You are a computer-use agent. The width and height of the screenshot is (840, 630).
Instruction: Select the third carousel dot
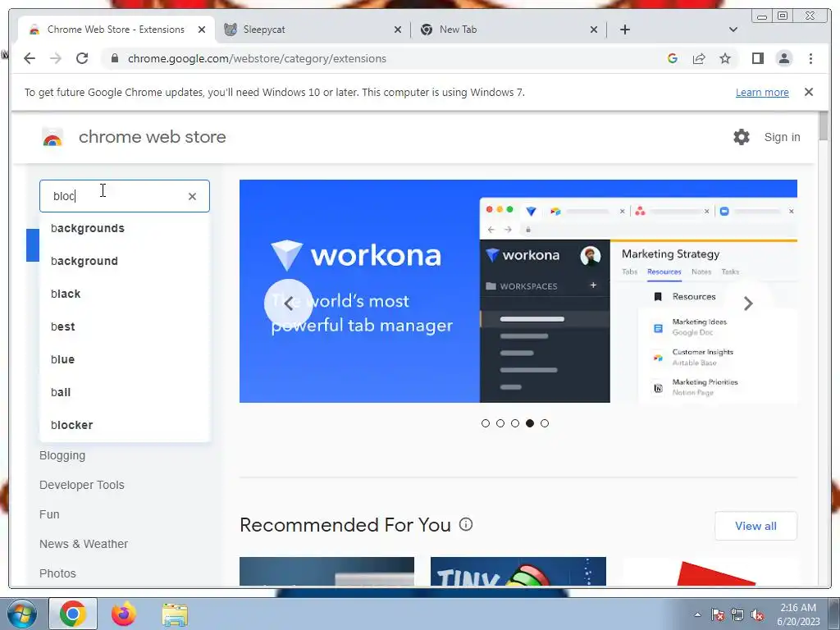click(x=515, y=423)
